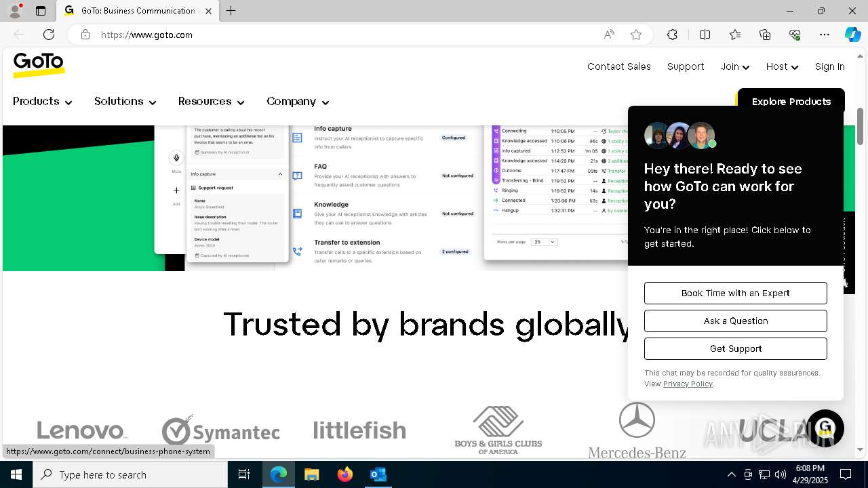Screen dimensions: 868x488
Task: Click the chat agents avatar group
Action: click(680, 136)
